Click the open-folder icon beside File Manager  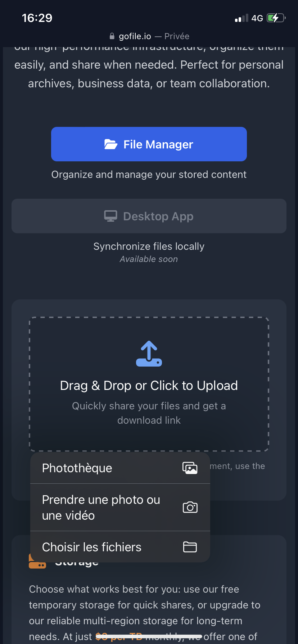[111, 144]
